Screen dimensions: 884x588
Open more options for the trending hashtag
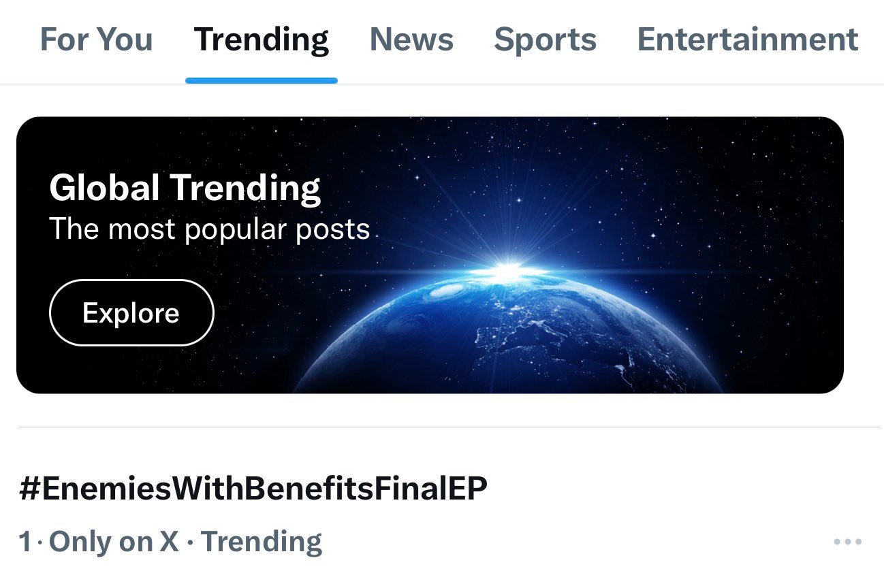pyautogui.click(x=848, y=542)
